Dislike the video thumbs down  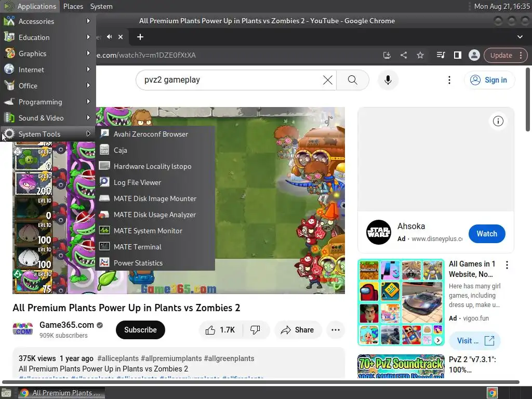pyautogui.click(x=256, y=330)
